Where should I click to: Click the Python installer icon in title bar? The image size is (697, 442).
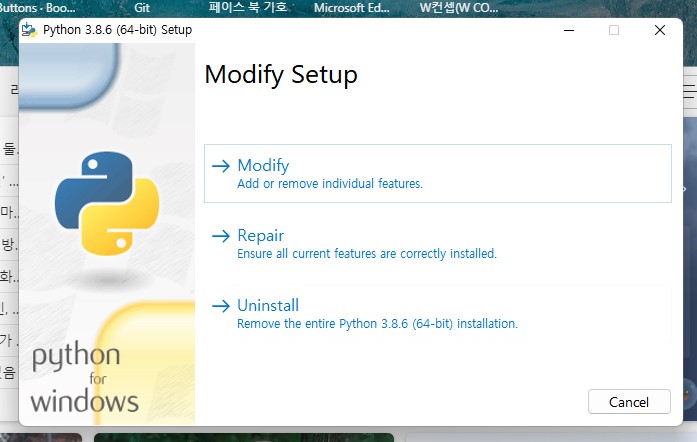(29, 30)
